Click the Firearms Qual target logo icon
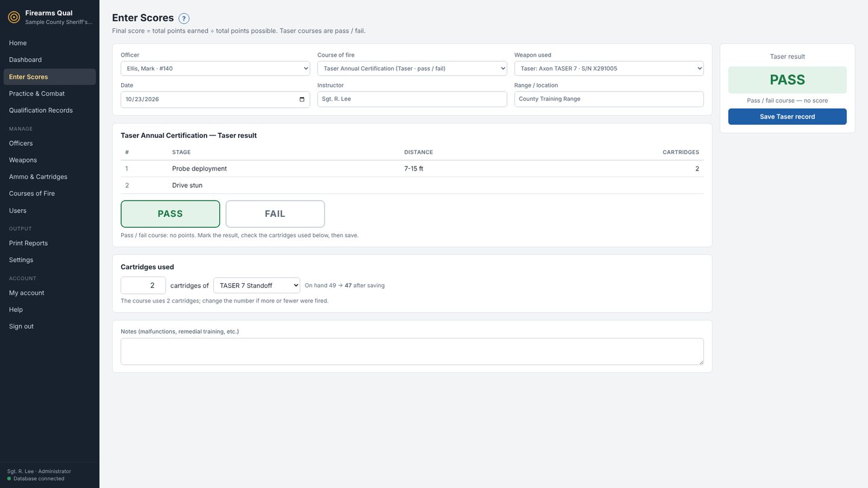 point(14,17)
